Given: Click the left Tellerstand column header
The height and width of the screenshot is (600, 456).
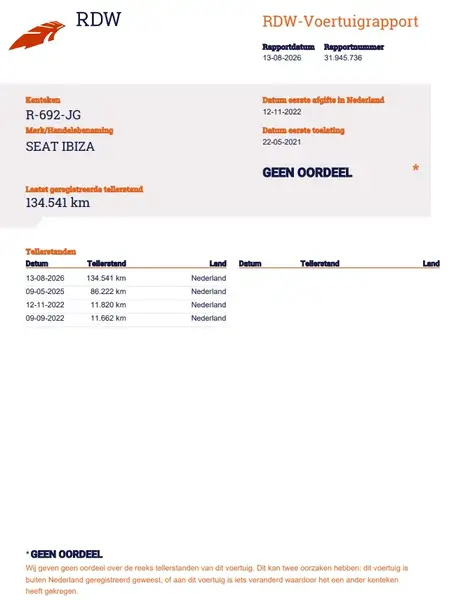Looking at the screenshot, I should pyautogui.click(x=106, y=263).
